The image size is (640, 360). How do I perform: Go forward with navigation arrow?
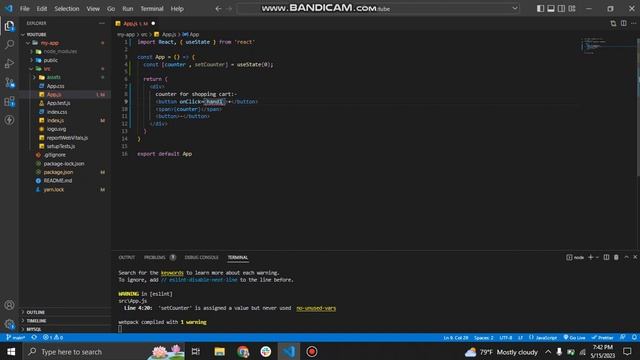[229, 9]
